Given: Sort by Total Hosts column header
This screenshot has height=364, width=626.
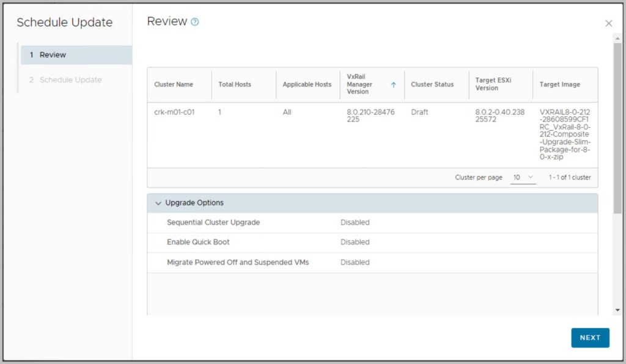Looking at the screenshot, I should [x=235, y=84].
